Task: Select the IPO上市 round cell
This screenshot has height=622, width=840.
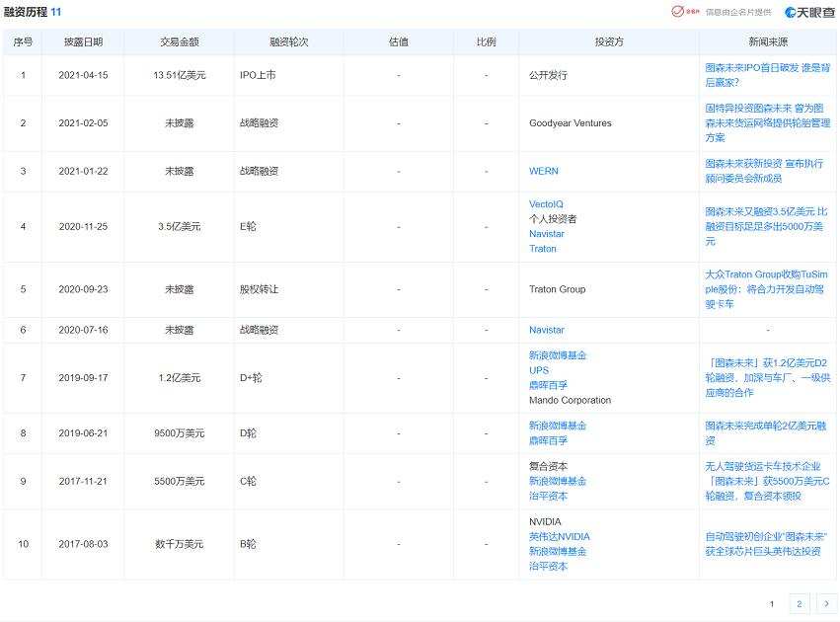Action: 258,75
